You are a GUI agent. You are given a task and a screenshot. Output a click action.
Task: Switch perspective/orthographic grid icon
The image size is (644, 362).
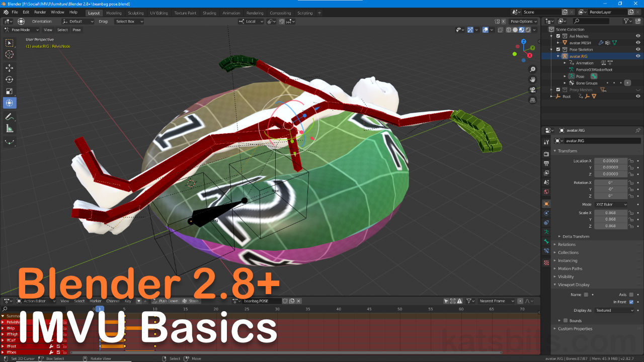click(x=533, y=100)
